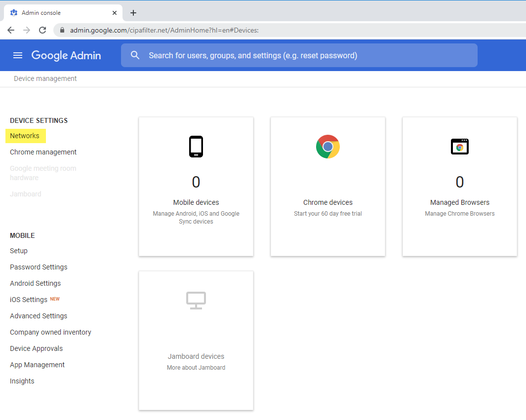The height and width of the screenshot is (420, 526).
Task: Click the DEVICE SETTINGS heading
Action: tap(39, 121)
